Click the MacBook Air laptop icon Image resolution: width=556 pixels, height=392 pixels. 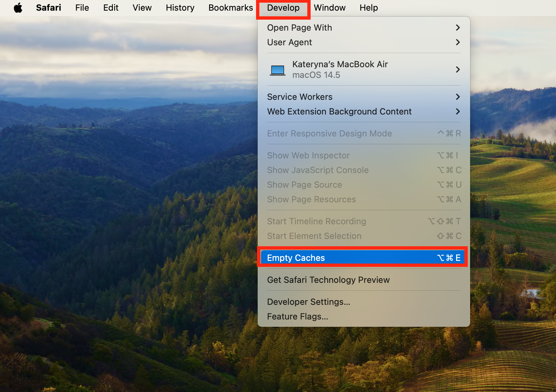[x=277, y=70]
